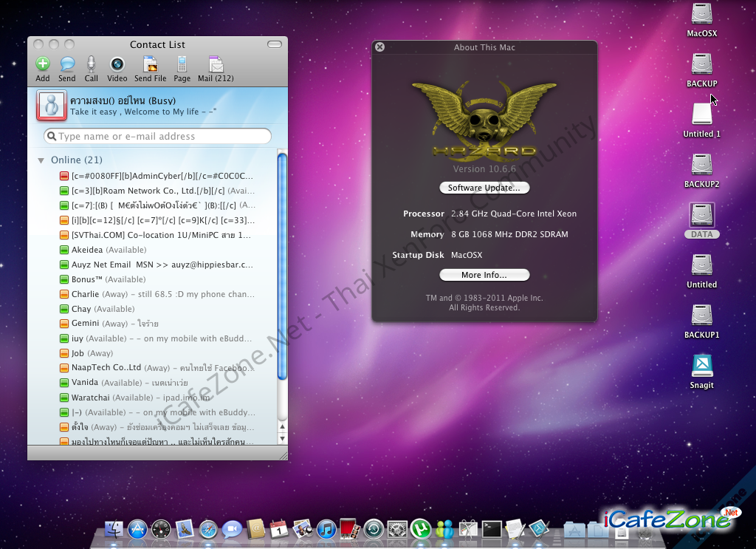
Task: Open the Video webcam icon
Action: point(117,65)
